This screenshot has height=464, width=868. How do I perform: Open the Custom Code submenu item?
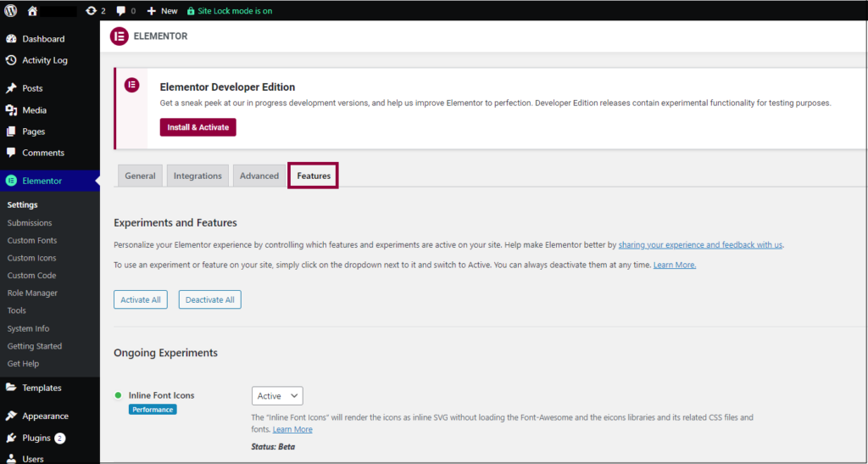coord(31,275)
